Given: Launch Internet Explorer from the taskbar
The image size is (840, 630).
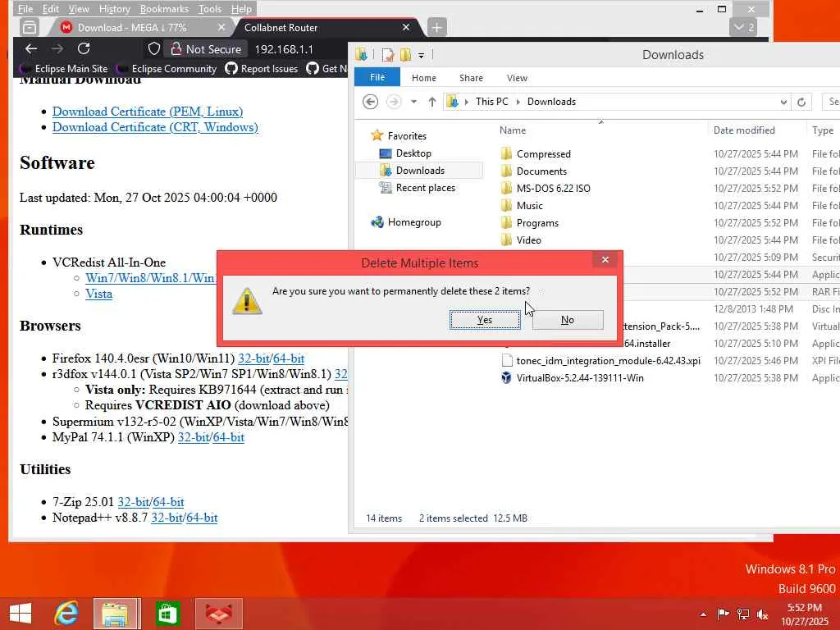Looking at the screenshot, I should (67, 614).
